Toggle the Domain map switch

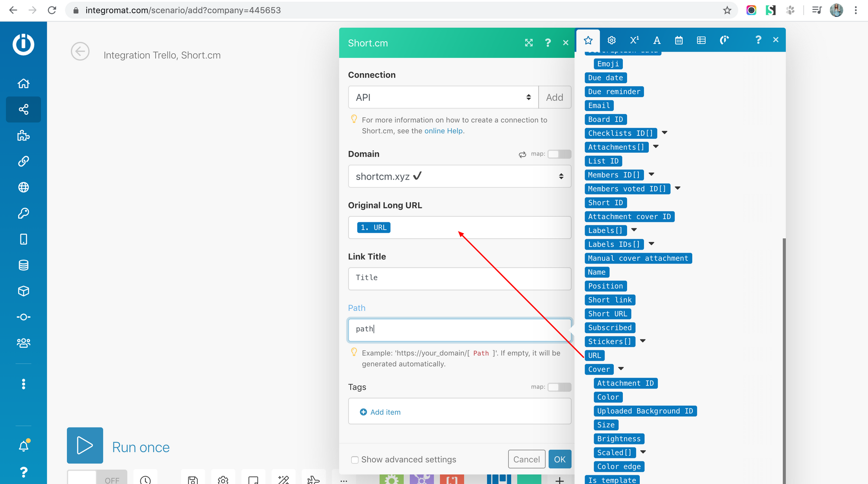click(x=559, y=154)
